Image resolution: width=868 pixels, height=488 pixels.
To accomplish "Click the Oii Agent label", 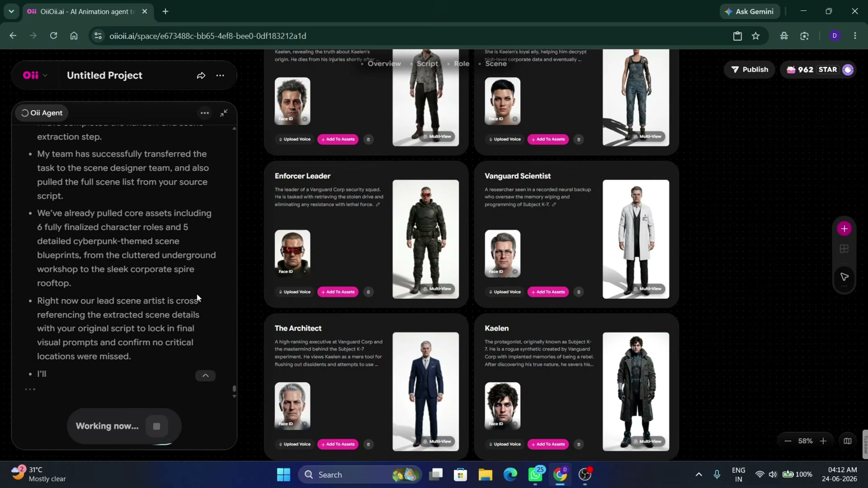I will pyautogui.click(x=42, y=113).
